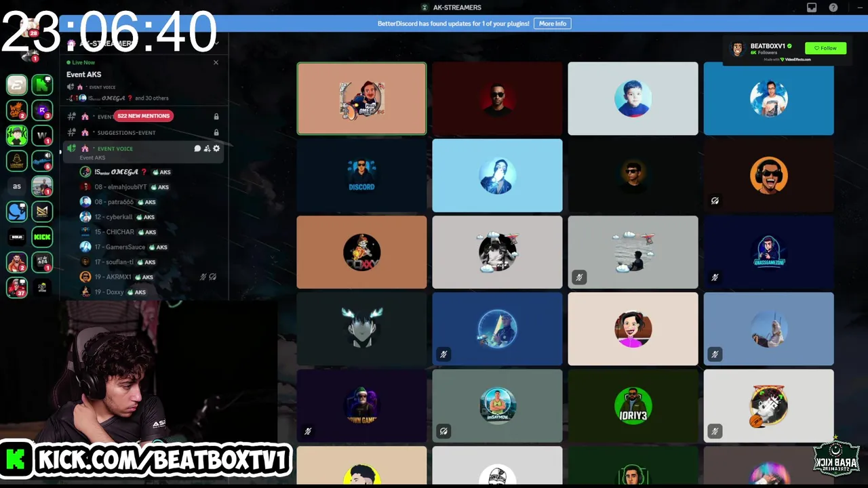Focus the panda basketball avatar tile
This screenshot has height=488, width=868.
[768, 405]
